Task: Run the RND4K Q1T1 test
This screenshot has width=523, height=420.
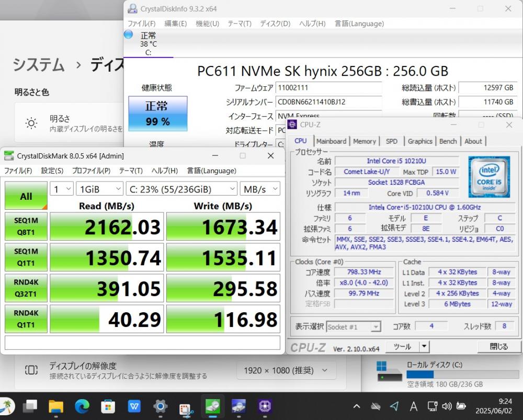Action: pos(26,319)
